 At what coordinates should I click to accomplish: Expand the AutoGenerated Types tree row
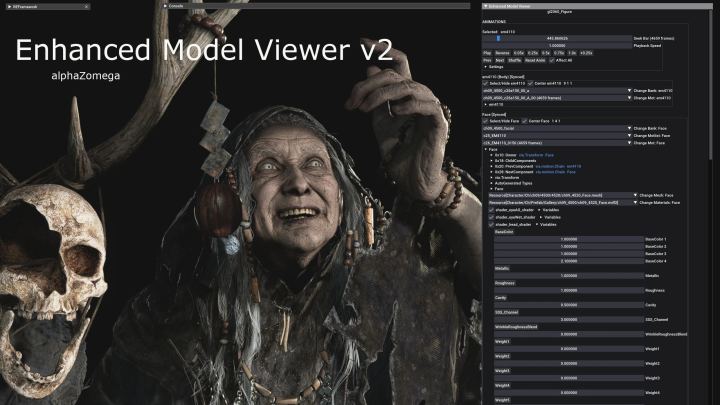[491, 183]
